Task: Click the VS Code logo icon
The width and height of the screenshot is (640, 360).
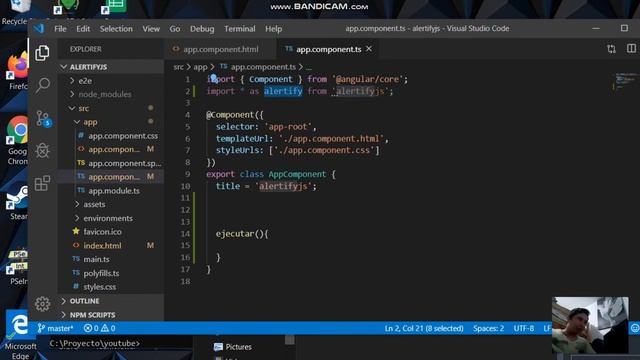Action: 39,29
